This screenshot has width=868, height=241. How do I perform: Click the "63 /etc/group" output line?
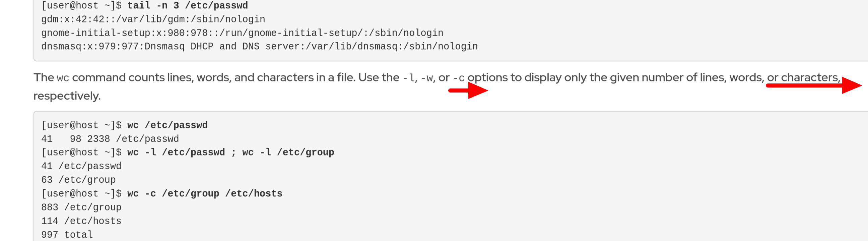pos(78,180)
